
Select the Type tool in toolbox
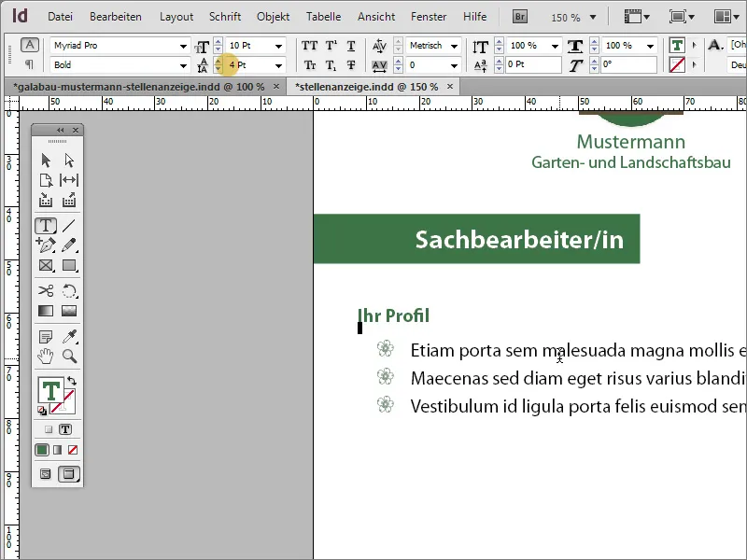coord(46,225)
